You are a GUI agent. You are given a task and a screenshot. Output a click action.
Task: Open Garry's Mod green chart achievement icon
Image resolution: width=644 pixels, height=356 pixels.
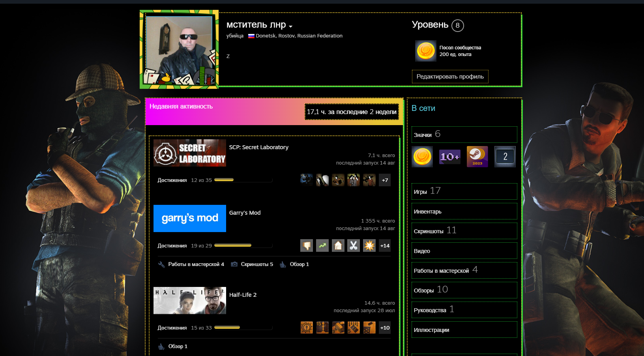tap(322, 245)
